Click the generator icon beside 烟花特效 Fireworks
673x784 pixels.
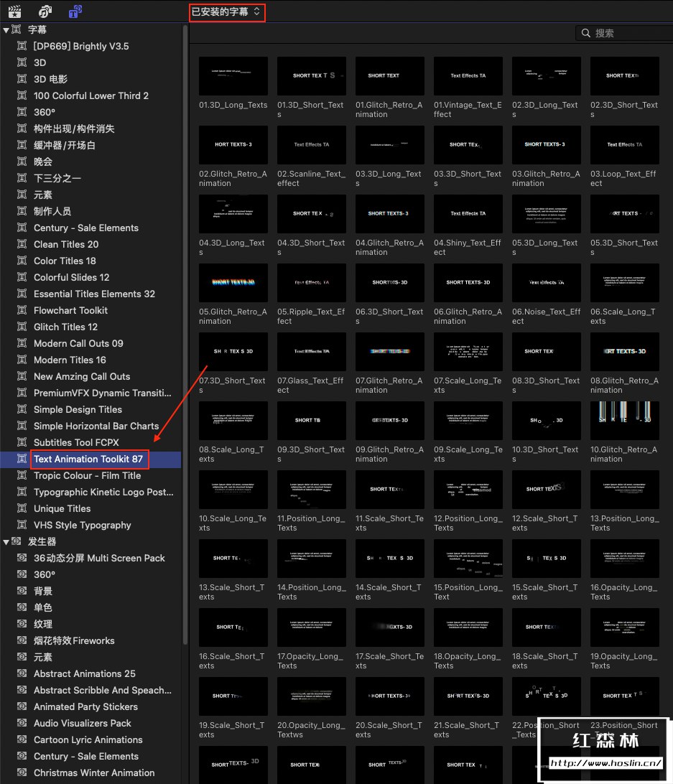22,640
